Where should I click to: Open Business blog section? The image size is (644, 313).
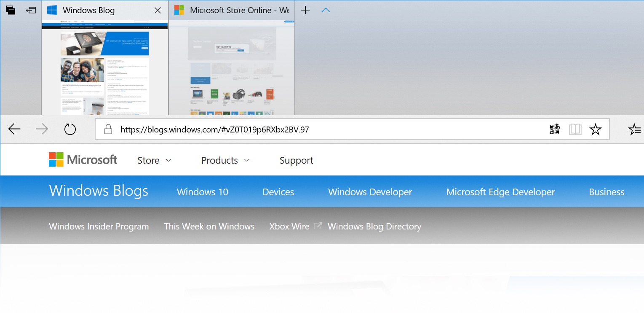coord(607,192)
